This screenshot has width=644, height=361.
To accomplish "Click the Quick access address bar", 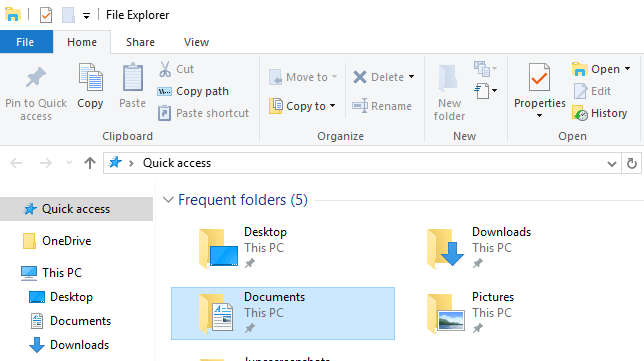I will (x=361, y=163).
